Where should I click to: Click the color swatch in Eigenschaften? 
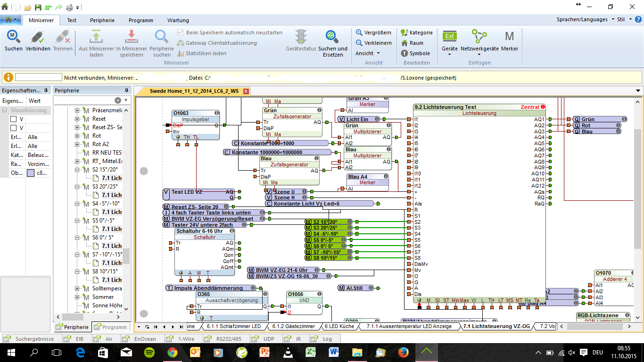(x=31, y=173)
